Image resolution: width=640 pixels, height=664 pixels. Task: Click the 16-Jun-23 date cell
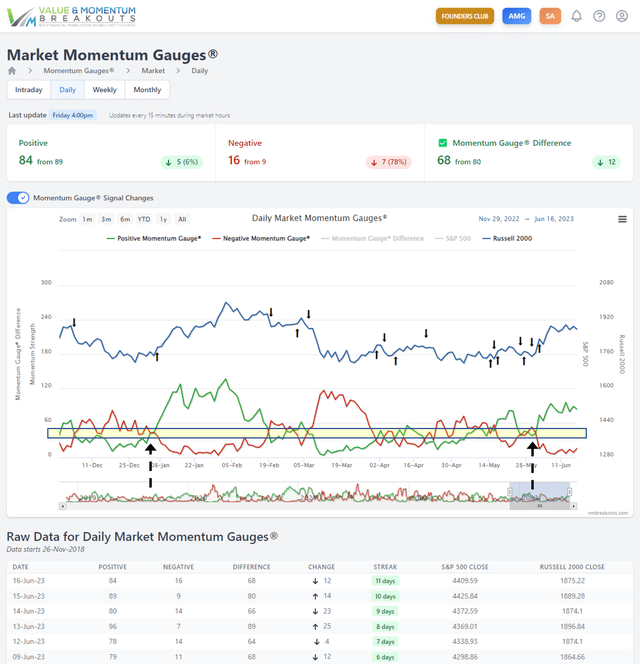pos(28,581)
